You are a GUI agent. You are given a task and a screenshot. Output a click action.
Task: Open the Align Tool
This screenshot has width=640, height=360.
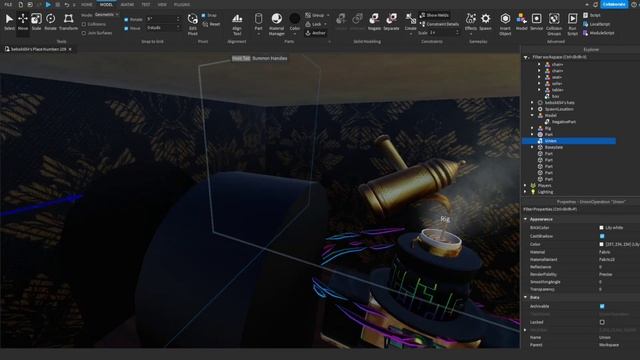pyautogui.click(x=237, y=24)
